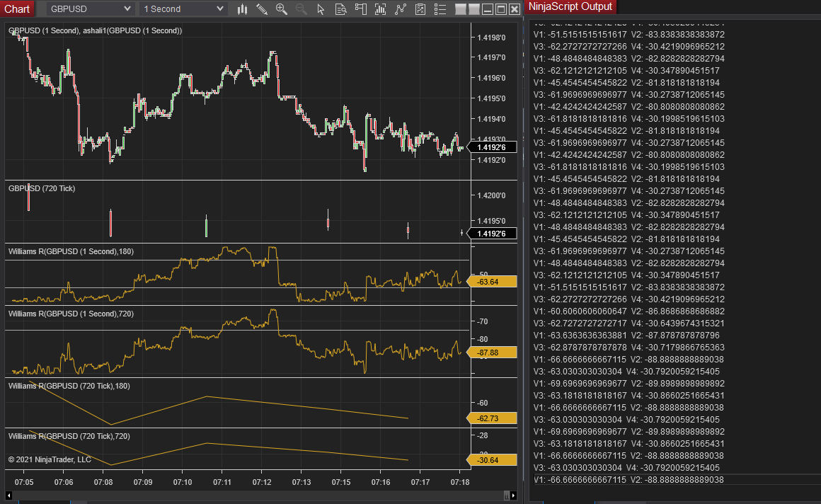Click output line V1: -63.6363636363881

627,336
